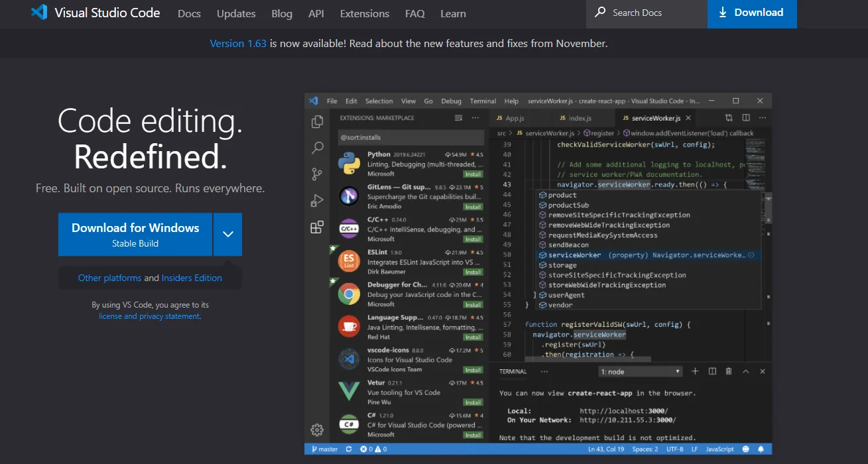Click the Red Hat Java language support icon
Viewport: 868px width, 464px height.
(349, 326)
